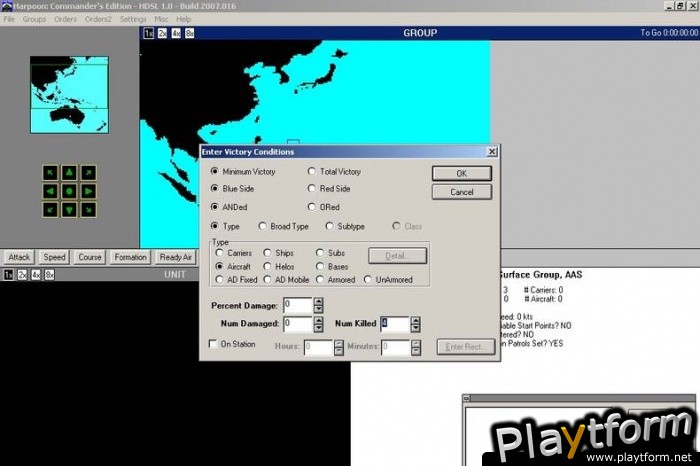
Task: Click the Speed button
Action: (x=54, y=258)
